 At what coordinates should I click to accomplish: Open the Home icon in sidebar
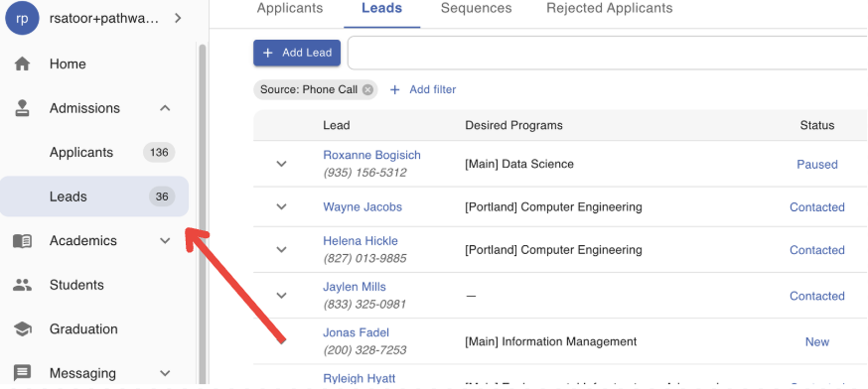pyautogui.click(x=22, y=65)
